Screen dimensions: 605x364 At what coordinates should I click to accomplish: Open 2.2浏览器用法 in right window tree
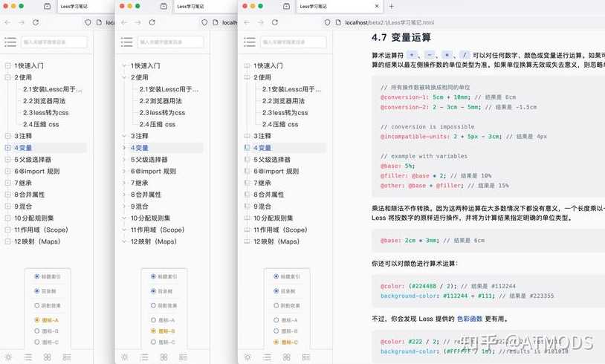(283, 100)
